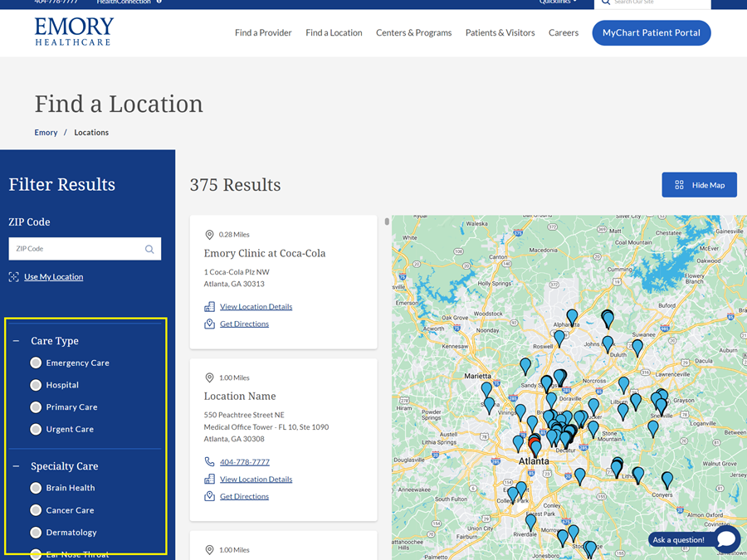Select the Dermatology radio button
This screenshot has height=560, width=747.
36,533
